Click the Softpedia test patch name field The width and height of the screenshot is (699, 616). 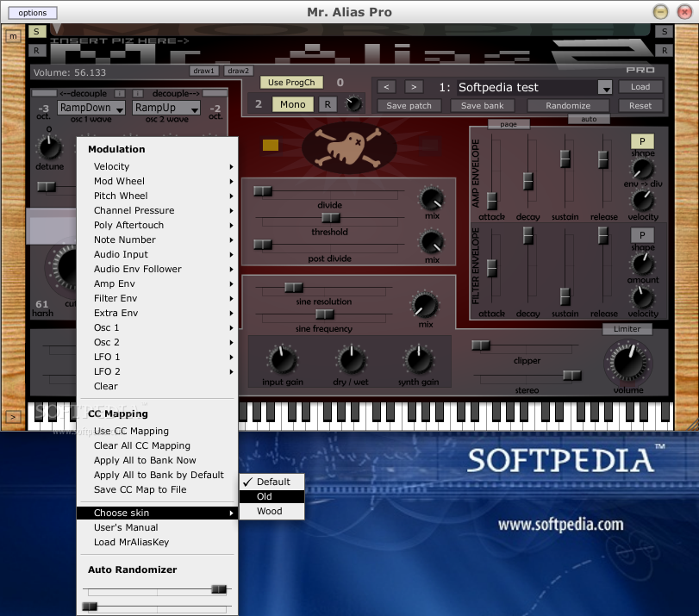click(527, 87)
